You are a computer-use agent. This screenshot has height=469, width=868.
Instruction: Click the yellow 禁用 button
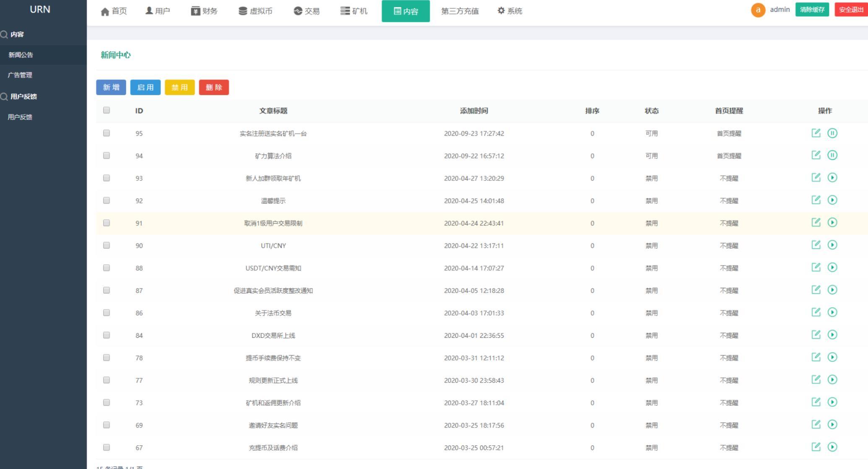[180, 87]
